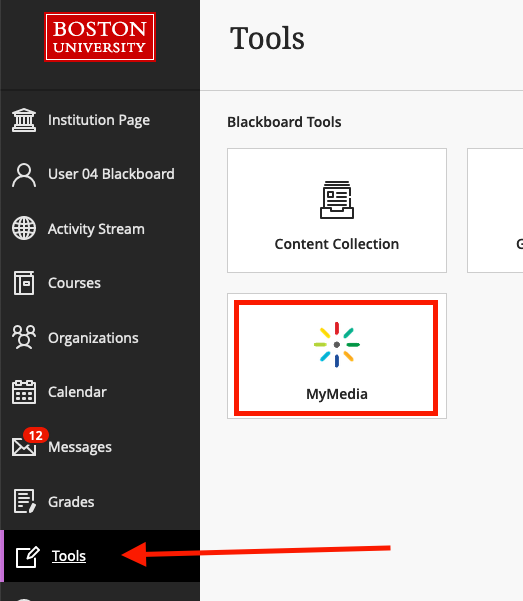Click the User 04 Blackboard profile icon
Image resolution: width=523 pixels, height=601 pixels.
point(24,175)
